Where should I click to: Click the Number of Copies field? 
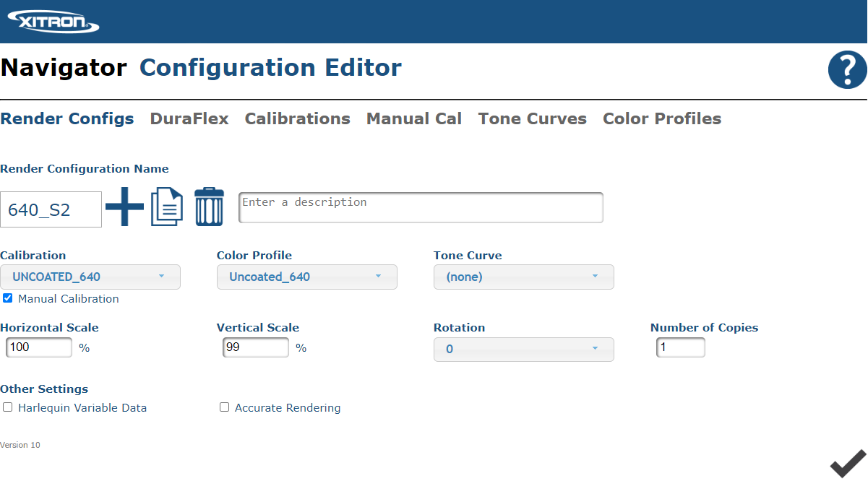pos(681,347)
